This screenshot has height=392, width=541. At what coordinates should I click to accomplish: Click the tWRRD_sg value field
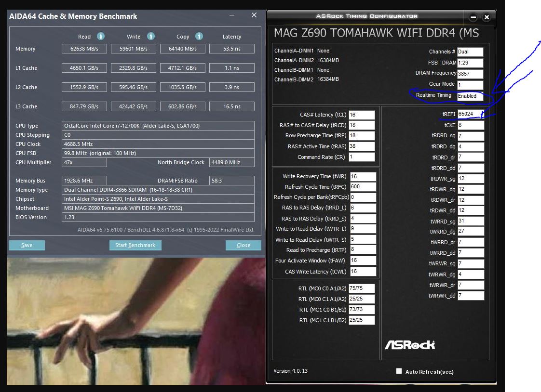click(x=471, y=221)
